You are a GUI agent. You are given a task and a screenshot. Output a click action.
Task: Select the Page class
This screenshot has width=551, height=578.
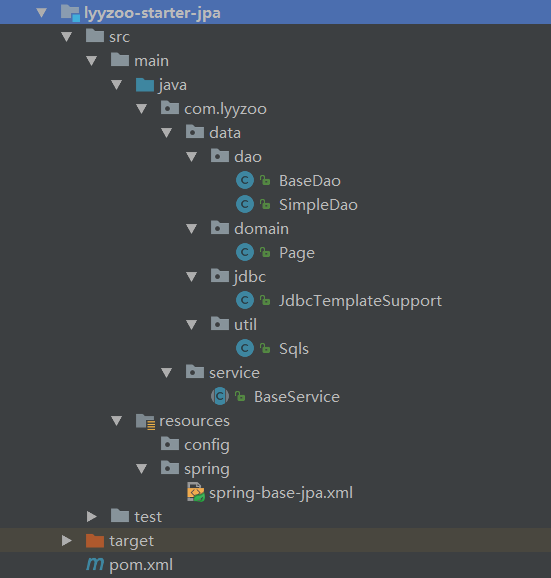point(297,253)
